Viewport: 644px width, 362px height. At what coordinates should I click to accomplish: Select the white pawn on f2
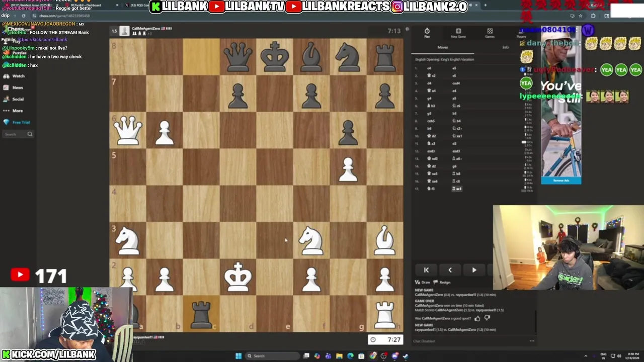point(311,279)
